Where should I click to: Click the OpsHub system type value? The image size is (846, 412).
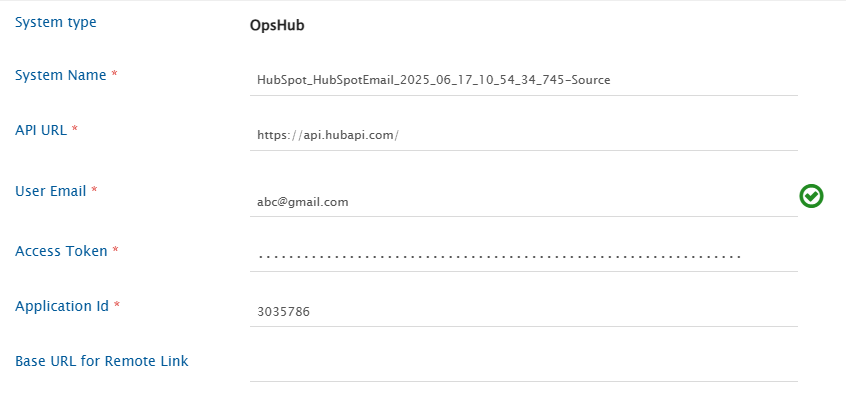click(x=277, y=26)
